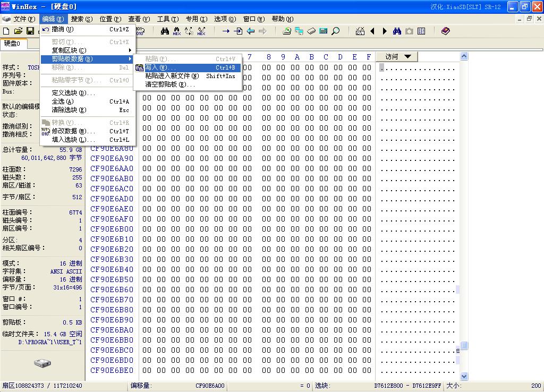The width and height of the screenshot is (544, 392).
Task: Restore the inner document window
Action: coord(529,19)
